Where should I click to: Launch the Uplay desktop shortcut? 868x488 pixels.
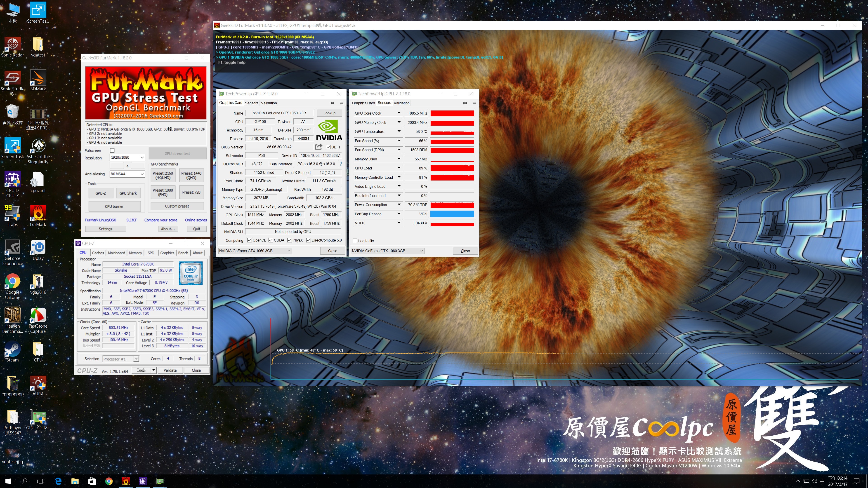click(38, 250)
